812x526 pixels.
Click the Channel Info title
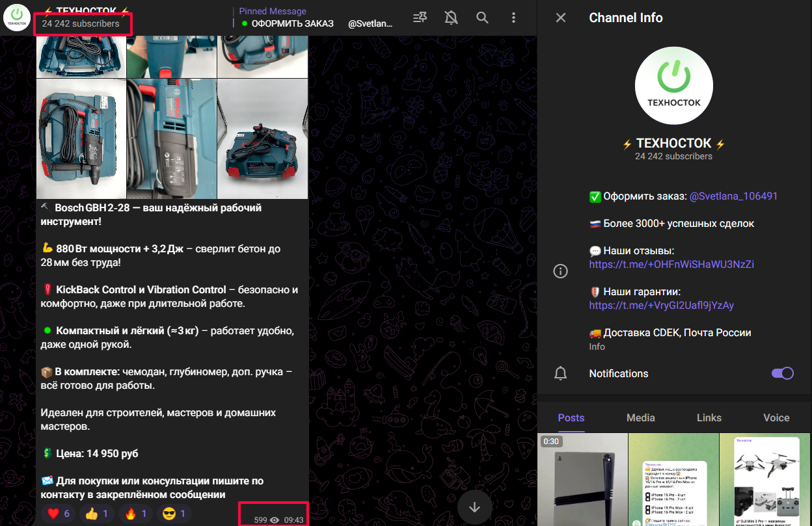tap(626, 18)
